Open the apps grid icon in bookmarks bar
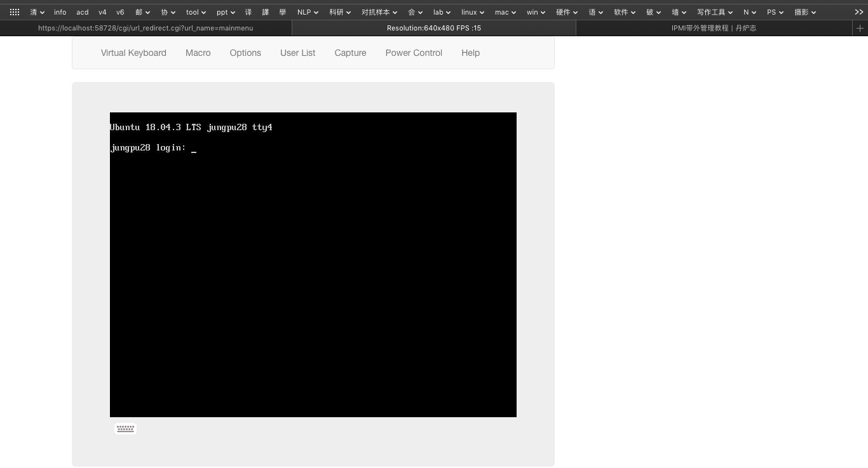The height and width of the screenshot is (468, 868). click(x=15, y=12)
